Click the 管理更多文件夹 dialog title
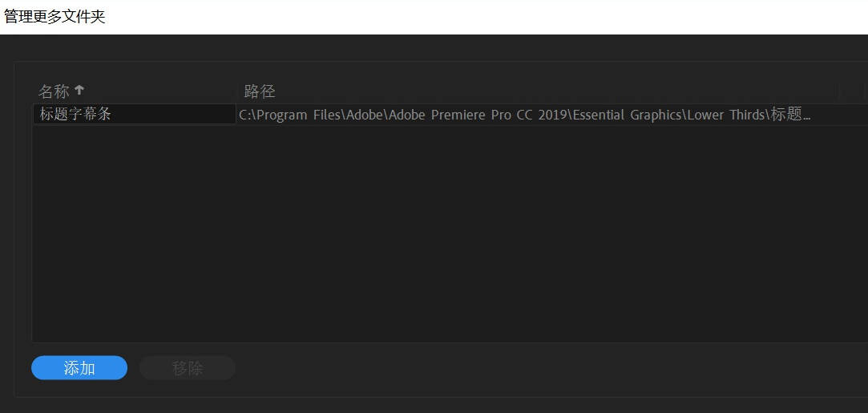 coord(55,17)
